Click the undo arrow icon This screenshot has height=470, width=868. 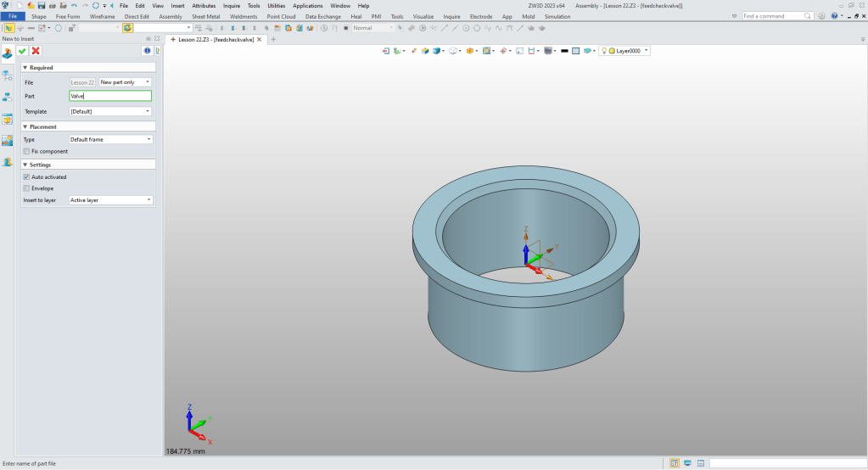pos(74,6)
